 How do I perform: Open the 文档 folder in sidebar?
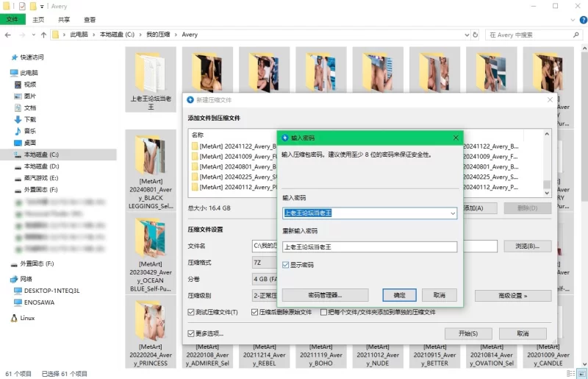click(x=30, y=107)
